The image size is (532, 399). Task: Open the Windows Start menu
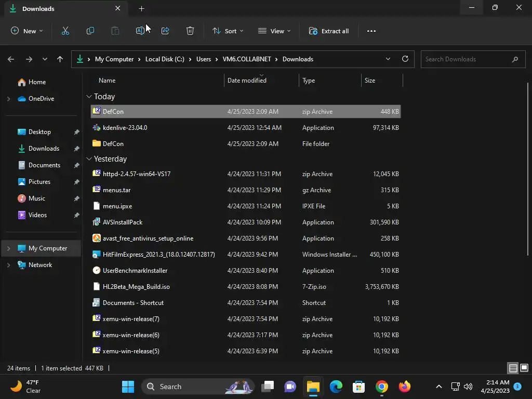[x=128, y=387]
